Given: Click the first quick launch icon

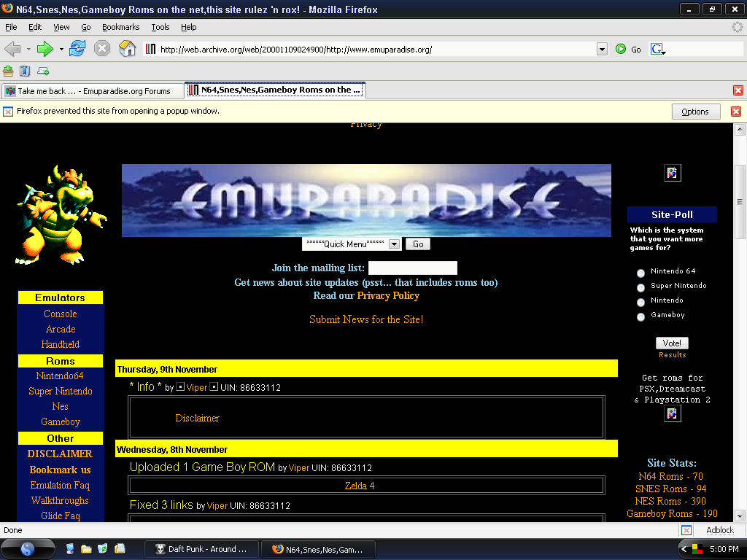Looking at the screenshot, I should pos(70,549).
